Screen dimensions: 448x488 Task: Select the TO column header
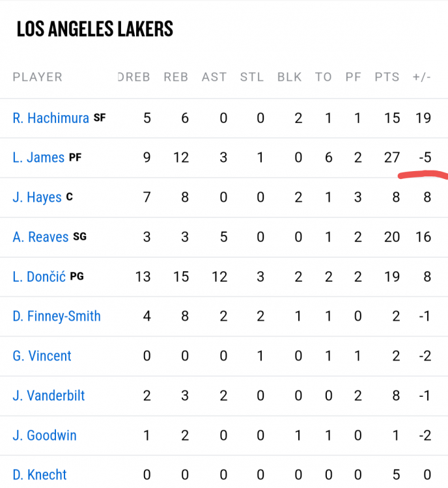pyautogui.click(x=324, y=77)
